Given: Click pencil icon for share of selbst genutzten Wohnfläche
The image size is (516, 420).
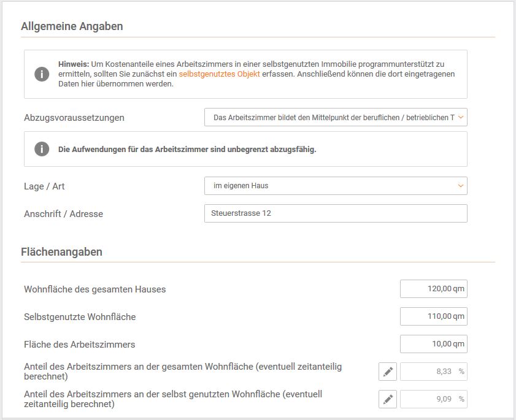Looking at the screenshot, I should pos(388,399).
